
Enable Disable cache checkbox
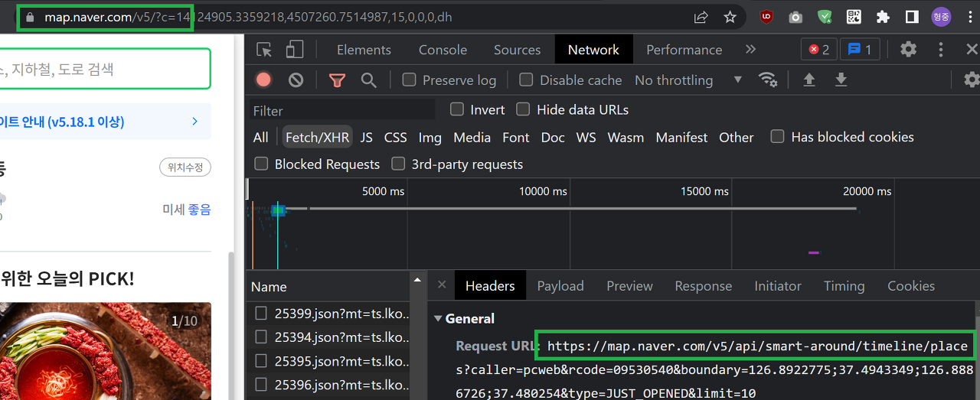(526, 80)
